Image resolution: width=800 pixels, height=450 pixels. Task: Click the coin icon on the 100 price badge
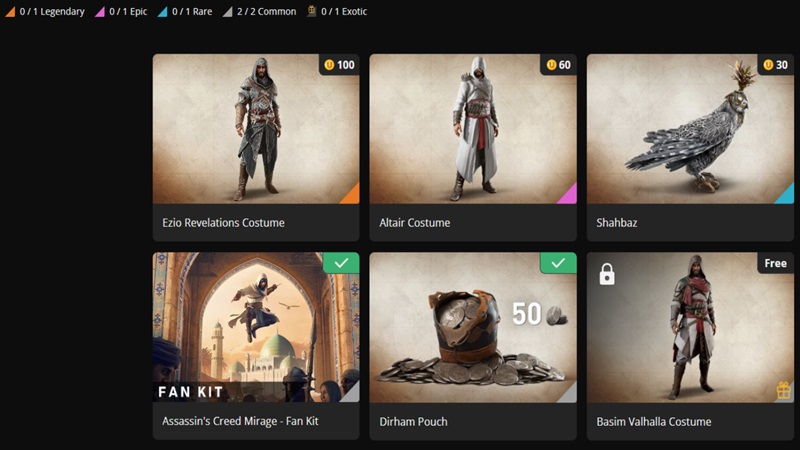(328, 65)
